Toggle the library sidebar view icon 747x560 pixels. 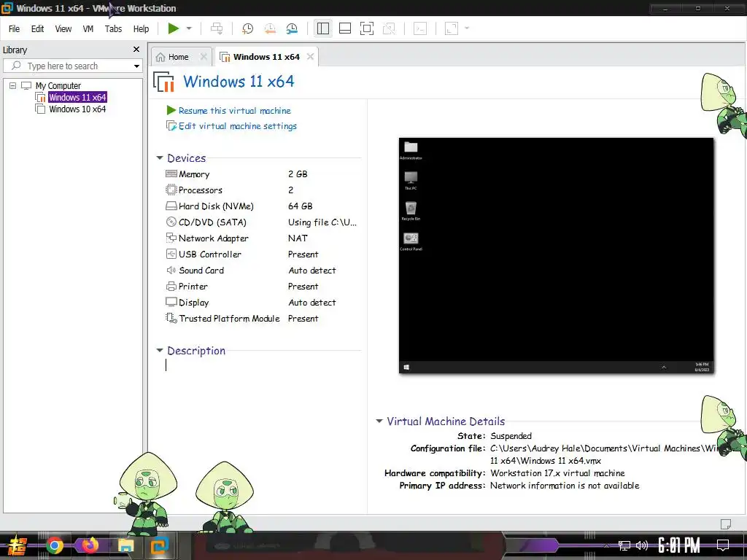(x=323, y=28)
